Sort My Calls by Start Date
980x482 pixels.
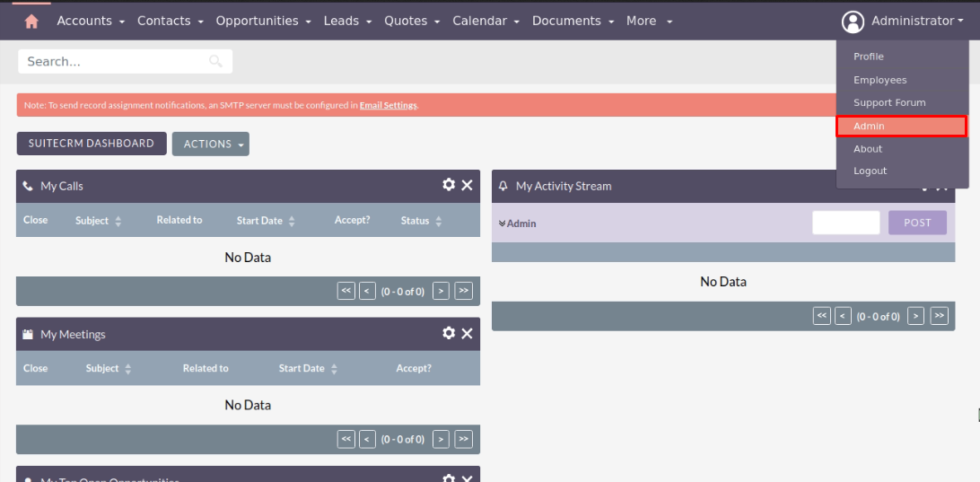coord(266,221)
